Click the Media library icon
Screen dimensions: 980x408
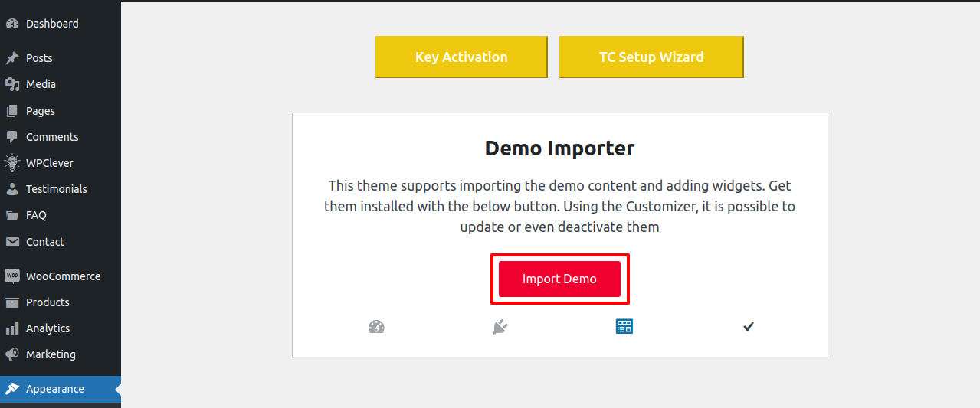click(12, 84)
